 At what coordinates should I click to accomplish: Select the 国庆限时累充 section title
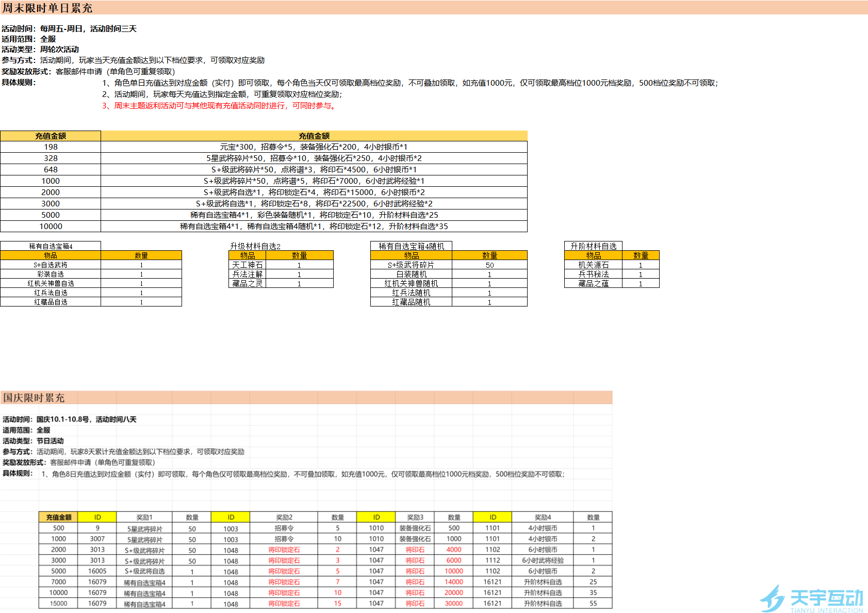[34, 398]
